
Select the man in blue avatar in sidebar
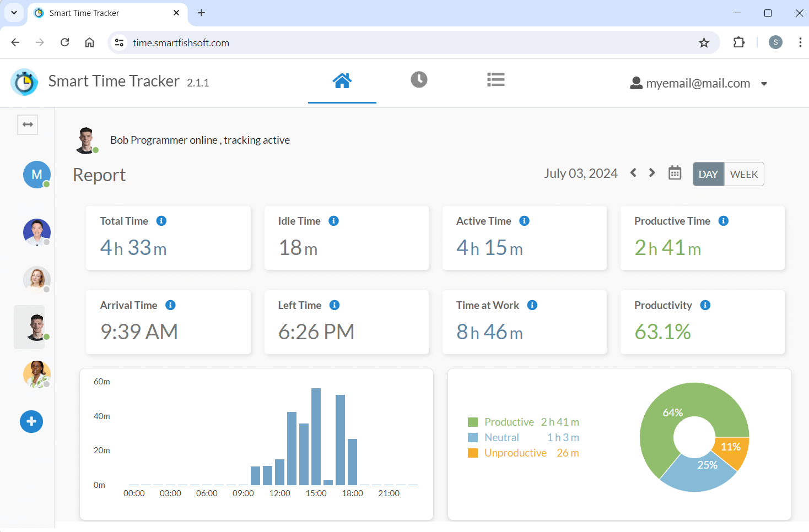pyautogui.click(x=37, y=232)
